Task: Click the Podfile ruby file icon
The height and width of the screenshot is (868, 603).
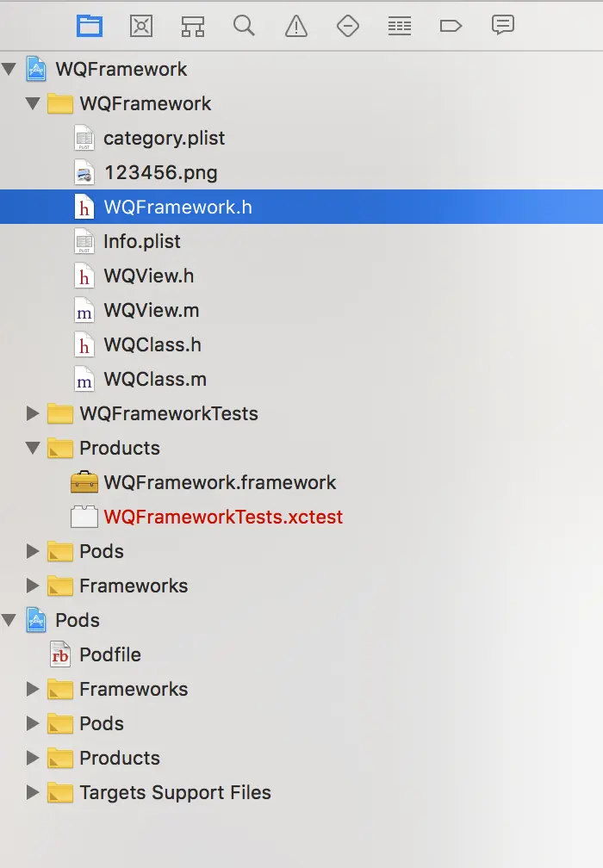Action: tap(60, 654)
